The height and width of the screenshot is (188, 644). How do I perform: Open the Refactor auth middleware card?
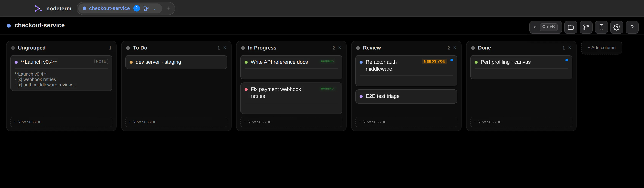click(406, 71)
